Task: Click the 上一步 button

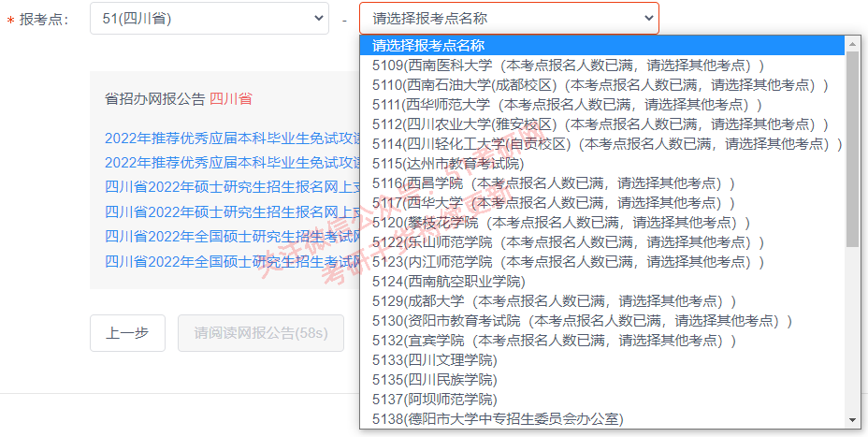Action: [127, 333]
